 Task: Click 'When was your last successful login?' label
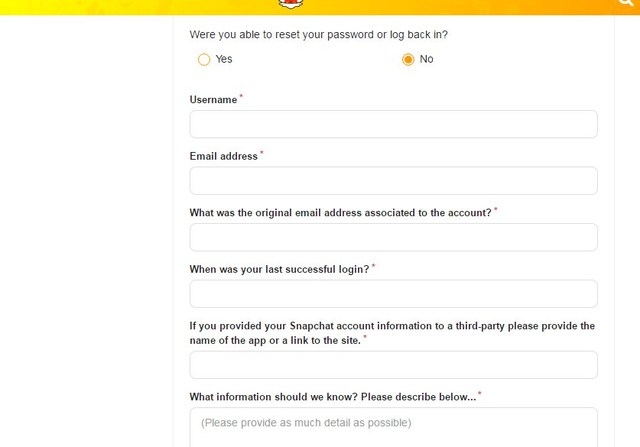[x=279, y=269]
